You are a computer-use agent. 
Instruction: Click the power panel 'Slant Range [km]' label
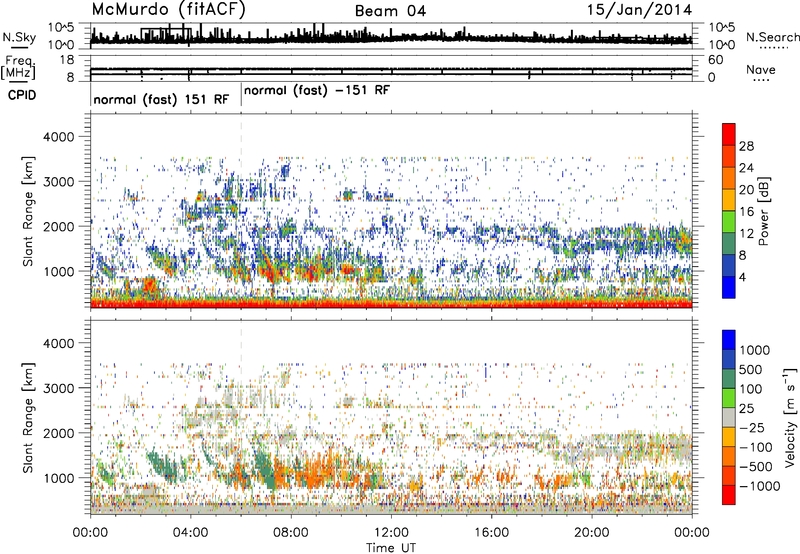tap(28, 211)
